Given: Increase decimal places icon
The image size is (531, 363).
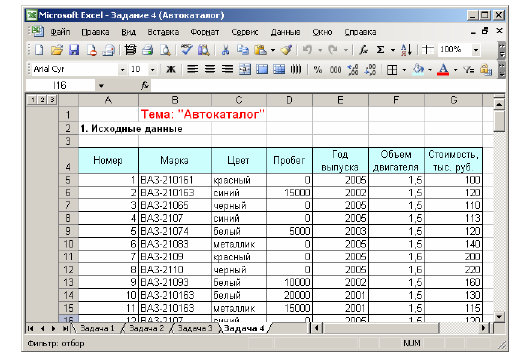Looking at the screenshot, I should pyautogui.click(x=353, y=70).
